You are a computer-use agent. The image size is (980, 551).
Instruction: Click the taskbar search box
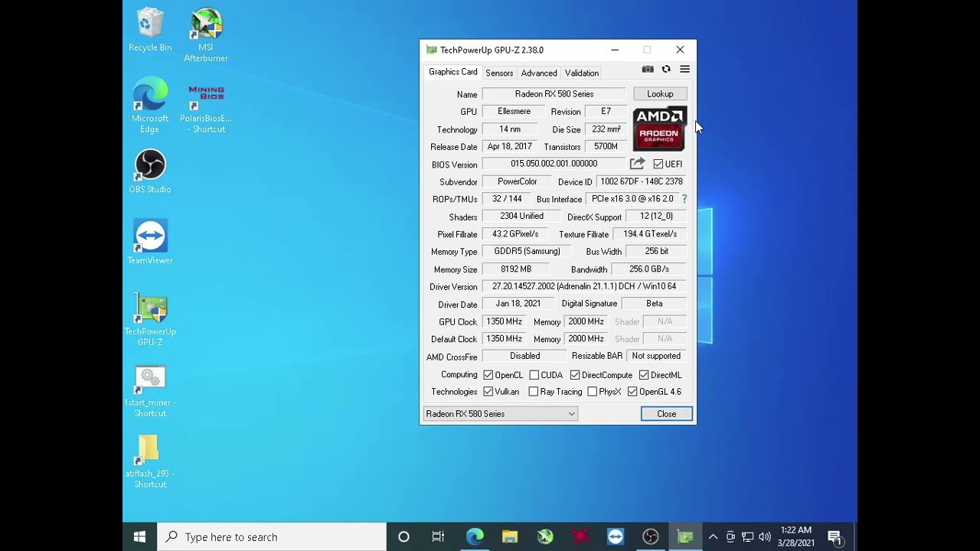272,537
